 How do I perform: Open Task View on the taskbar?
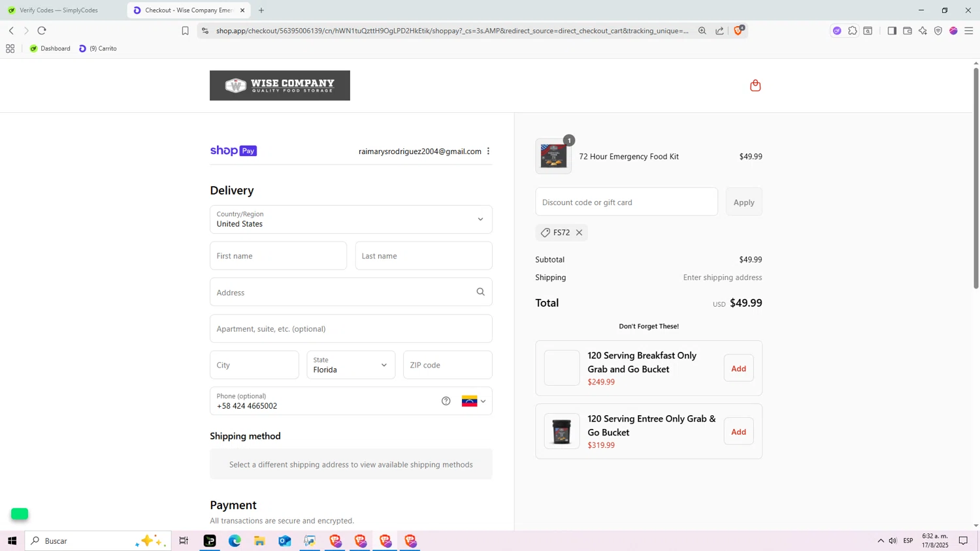tap(184, 541)
